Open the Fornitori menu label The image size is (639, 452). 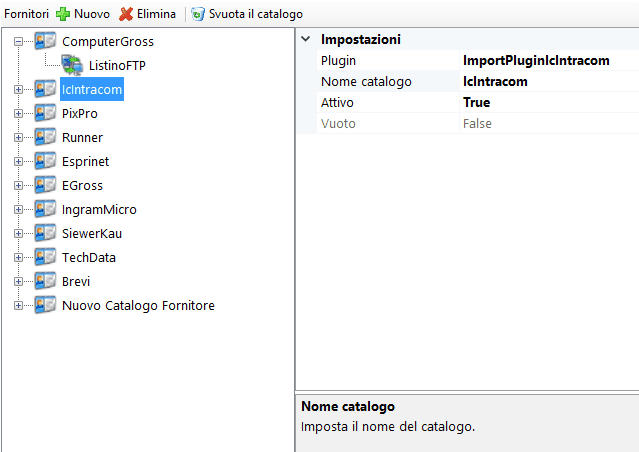pos(26,14)
